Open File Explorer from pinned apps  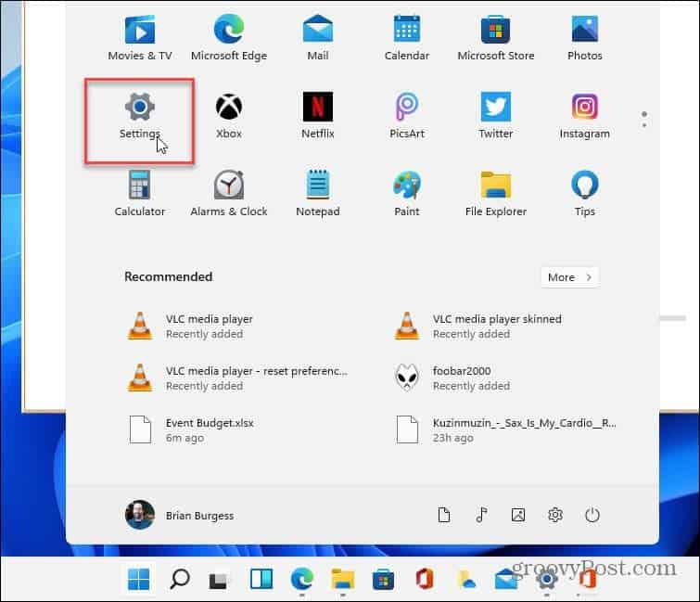point(495,193)
